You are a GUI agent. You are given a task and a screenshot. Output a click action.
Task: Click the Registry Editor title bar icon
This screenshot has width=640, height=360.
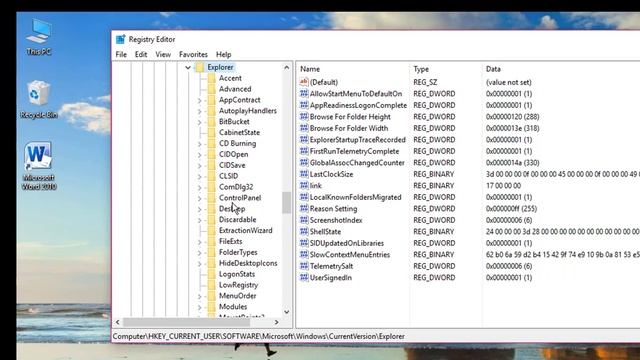coord(120,39)
